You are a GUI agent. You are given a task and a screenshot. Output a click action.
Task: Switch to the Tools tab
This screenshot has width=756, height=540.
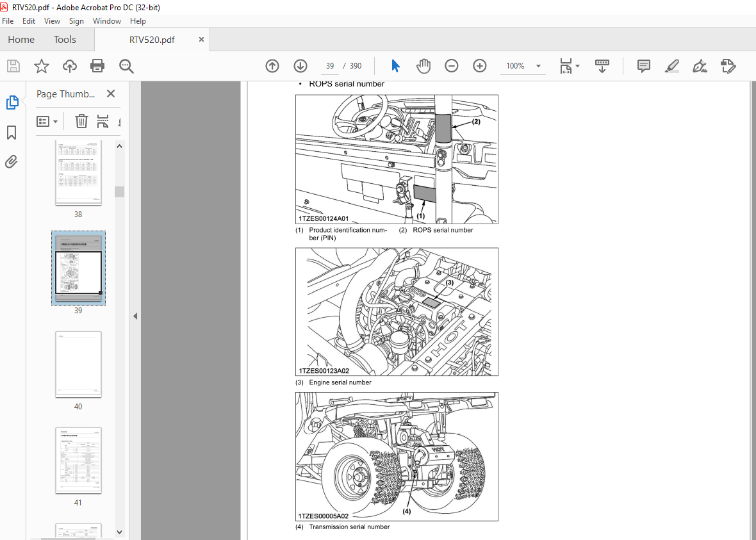[x=65, y=40]
